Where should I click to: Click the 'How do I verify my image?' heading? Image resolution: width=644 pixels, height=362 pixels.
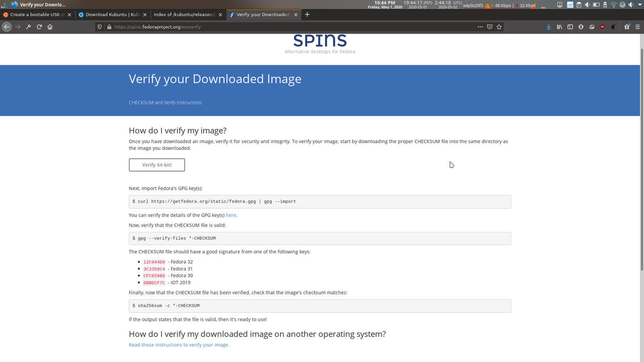click(178, 130)
